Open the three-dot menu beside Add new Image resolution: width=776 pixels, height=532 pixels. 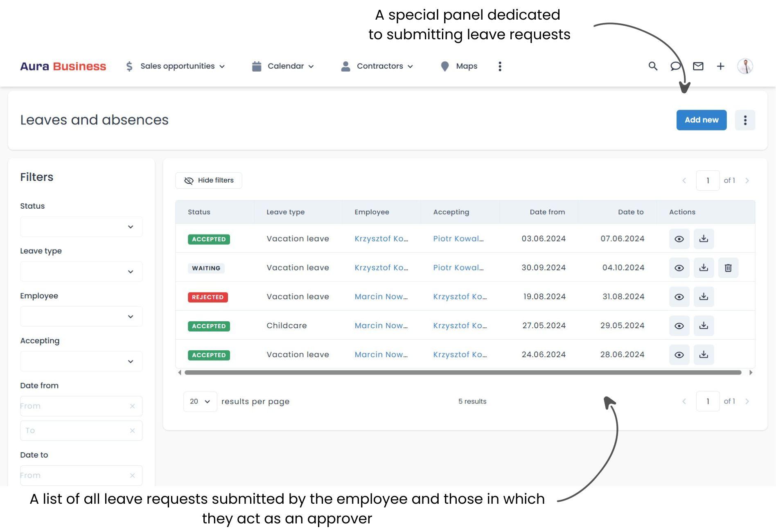pos(745,120)
